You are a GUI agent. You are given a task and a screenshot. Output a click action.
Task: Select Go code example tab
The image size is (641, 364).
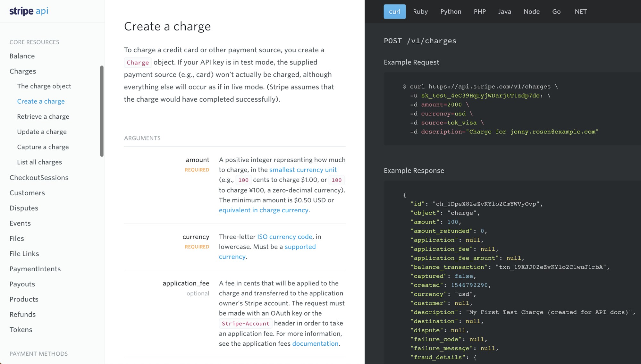coord(556,12)
